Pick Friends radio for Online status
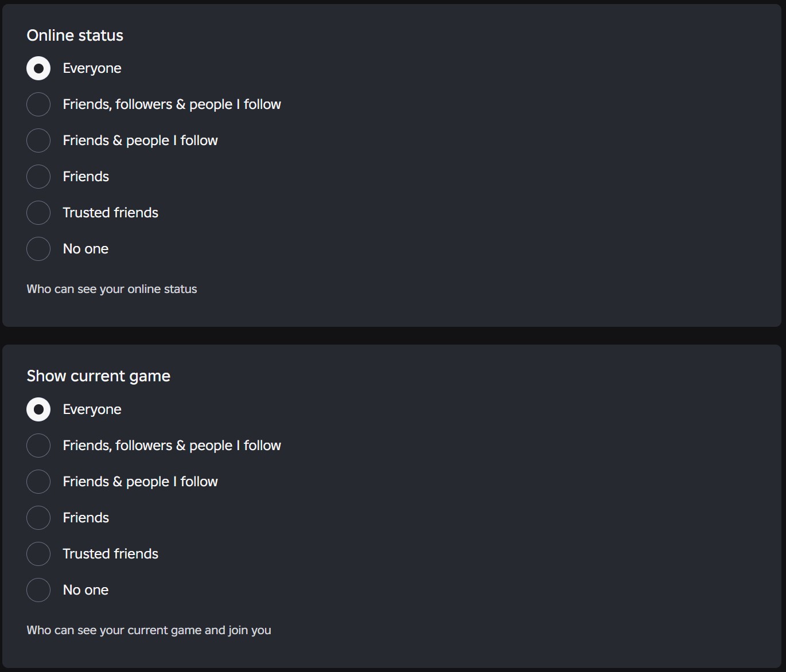 coord(38,177)
